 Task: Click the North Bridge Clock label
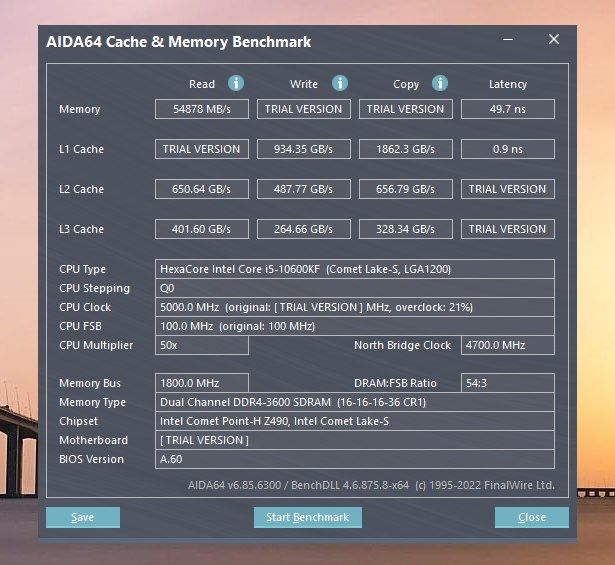[x=402, y=345]
